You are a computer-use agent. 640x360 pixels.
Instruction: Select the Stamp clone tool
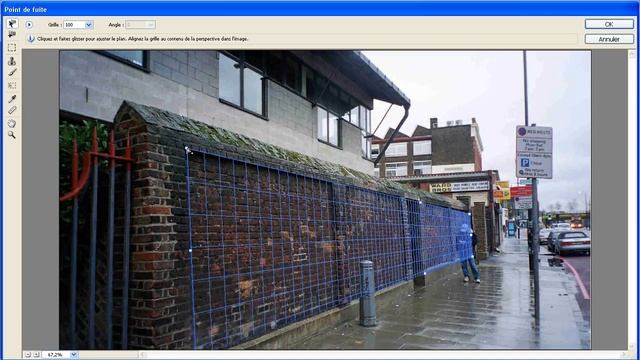[x=12, y=61]
